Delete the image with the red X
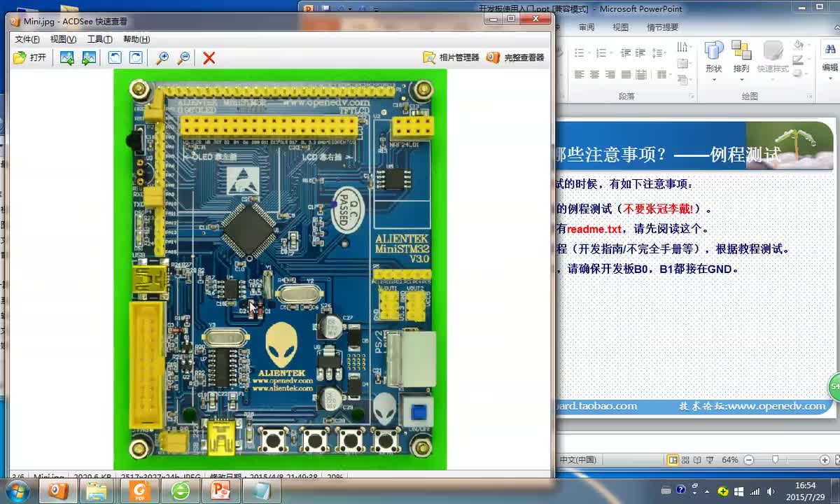Image resolution: width=840 pixels, height=504 pixels. (209, 58)
